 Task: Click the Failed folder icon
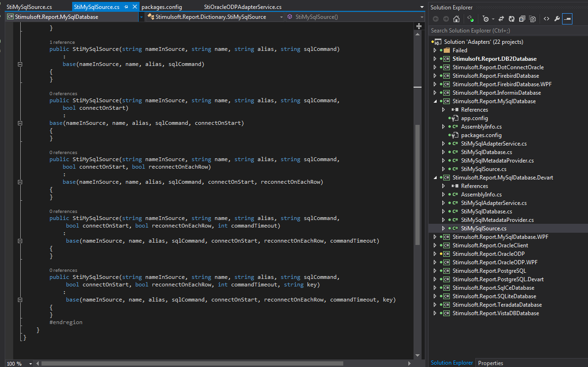pyautogui.click(x=447, y=50)
